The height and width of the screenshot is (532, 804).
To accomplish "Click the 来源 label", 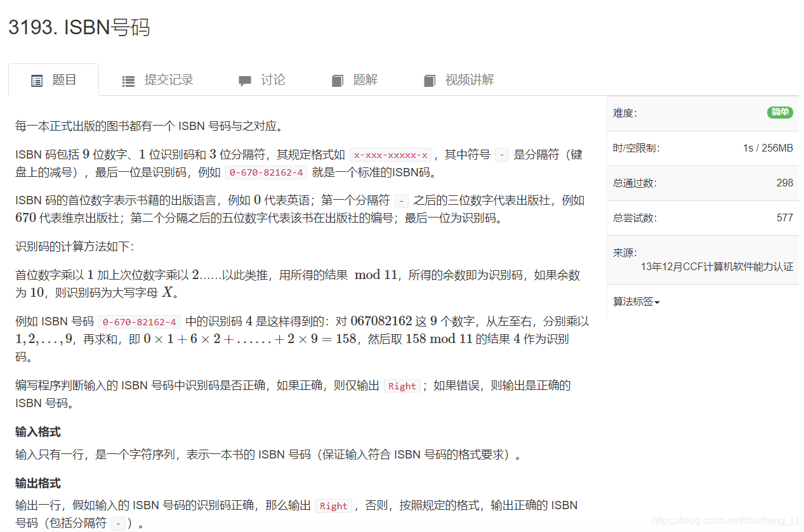I will pyautogui.click(x=624, y=252).
